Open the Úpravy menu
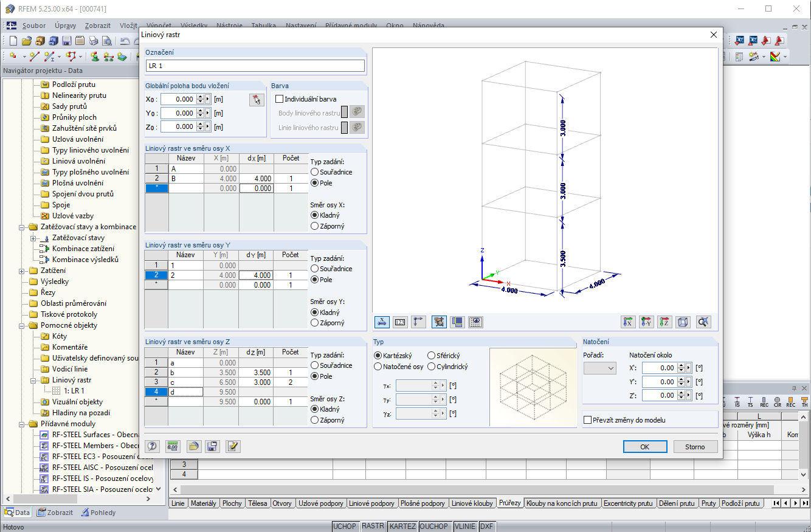Screen dimensions: 811x532 [65, 26]
